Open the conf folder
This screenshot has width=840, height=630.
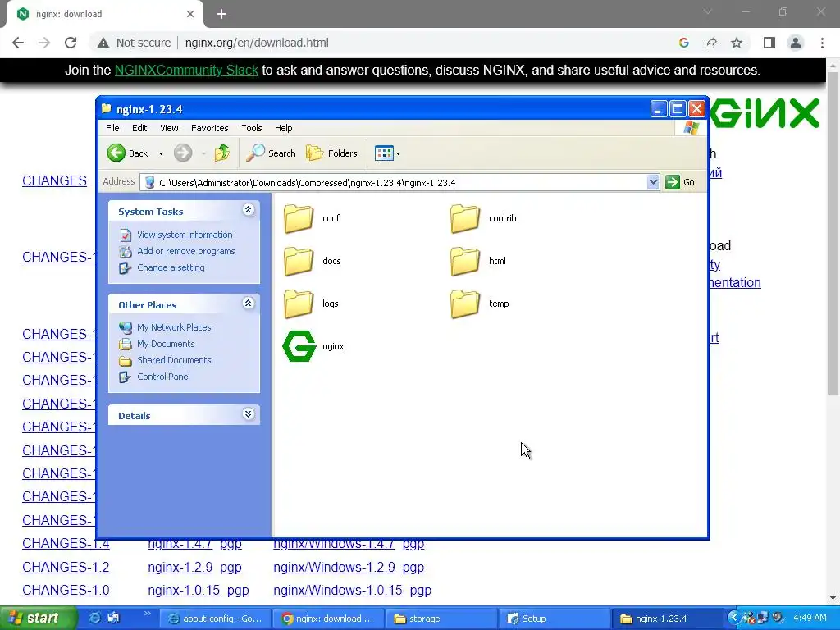pos(311,218)
